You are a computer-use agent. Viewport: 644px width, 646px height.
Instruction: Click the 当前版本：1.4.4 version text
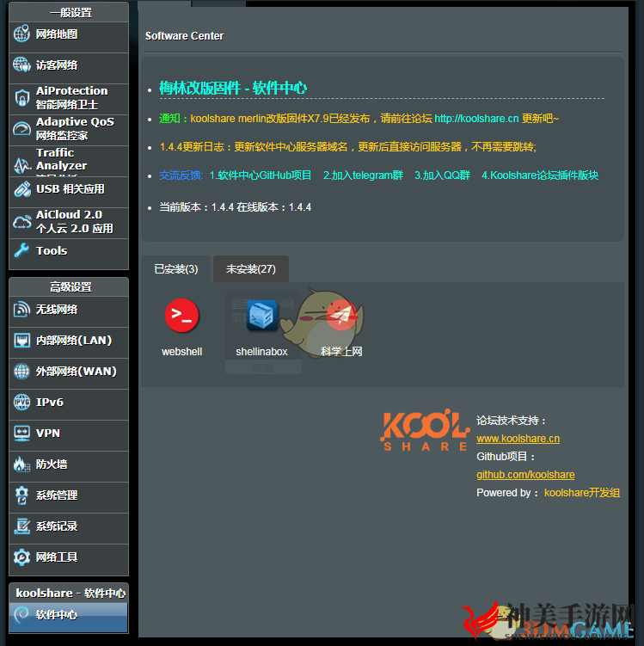[196, 207]
